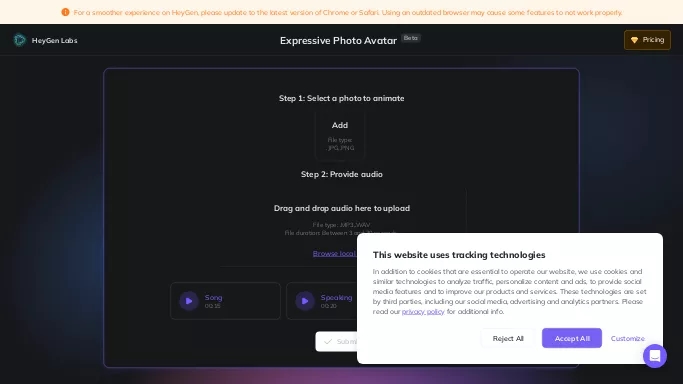Select the Song sample card
The height and width of the screenshot is (384, 683).
pos(225,301)
